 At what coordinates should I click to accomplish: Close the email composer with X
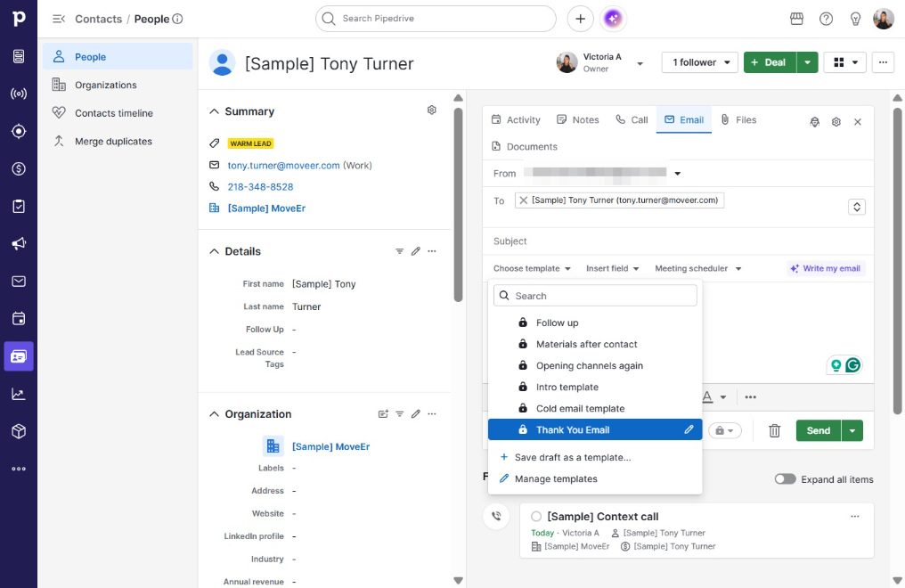click(x=858, y=122)
